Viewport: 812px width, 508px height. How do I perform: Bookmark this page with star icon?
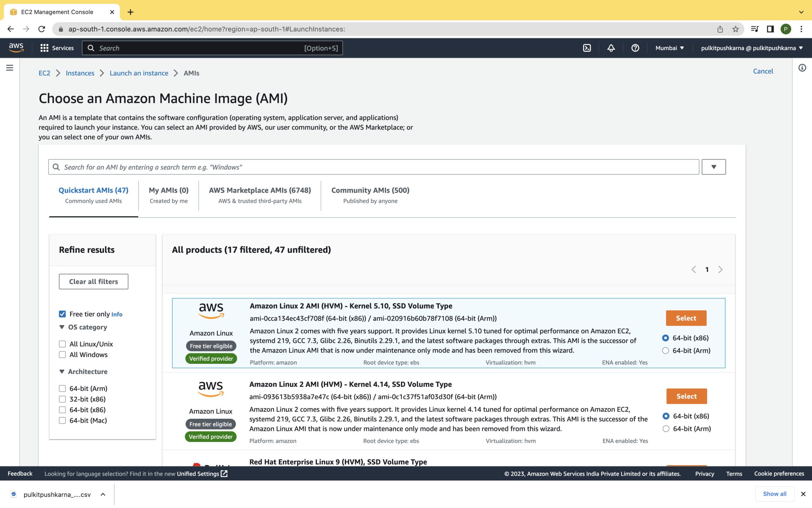click(x=735, y=29)
